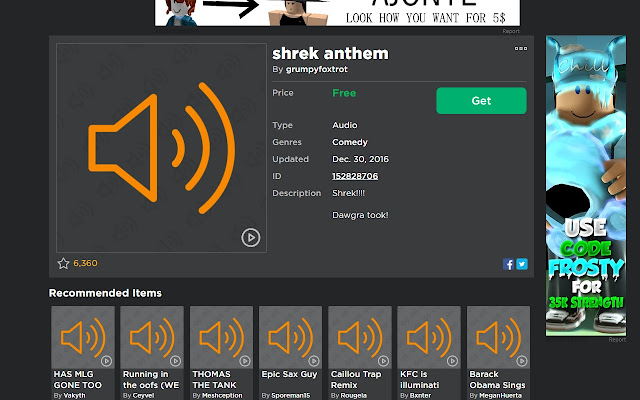Favorite the shrek anthem with star icon
640x400 pixels.
pos(63,263)
